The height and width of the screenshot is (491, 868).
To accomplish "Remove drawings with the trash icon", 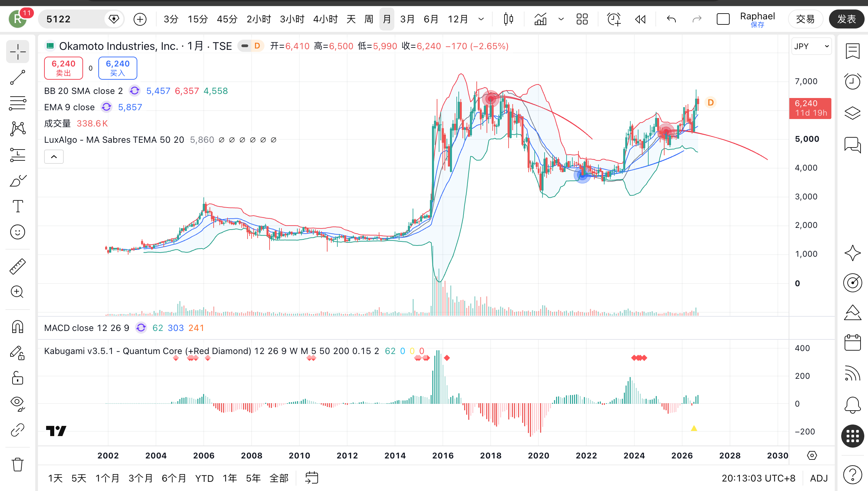I will 18,465.
